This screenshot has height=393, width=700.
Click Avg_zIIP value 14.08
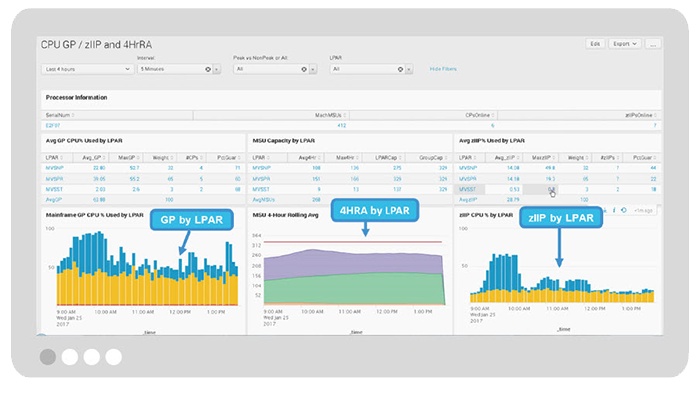pyautogui.click(x=513, y=168)
